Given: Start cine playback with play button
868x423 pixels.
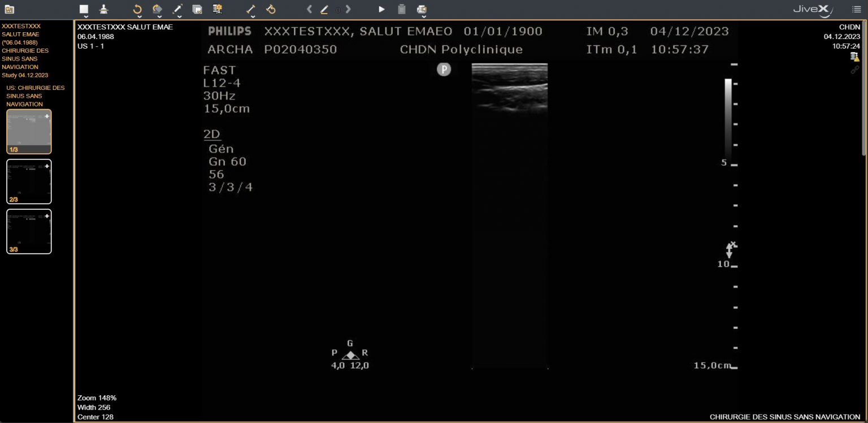Looking at the screenshot, I should point(381,9).
